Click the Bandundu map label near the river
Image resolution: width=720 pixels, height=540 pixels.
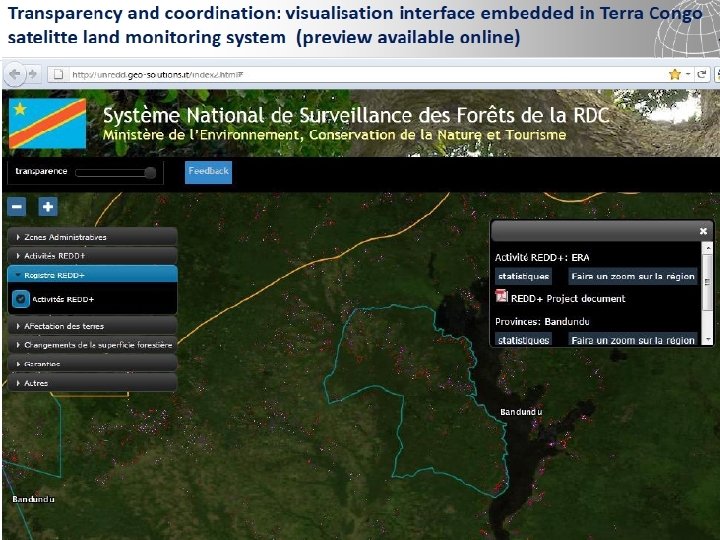click(x=521, y=412)
